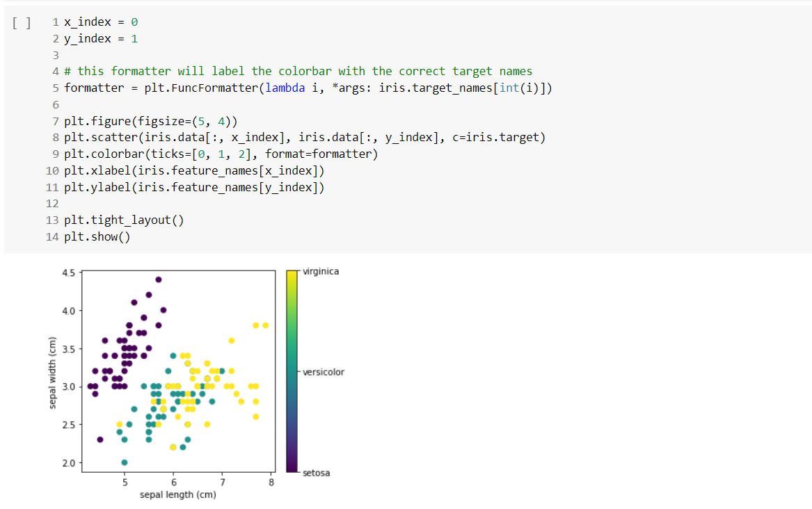812x509 pixels.
Task: Click the yellow top of the colorbar
Action: click(x=292, y=277)
